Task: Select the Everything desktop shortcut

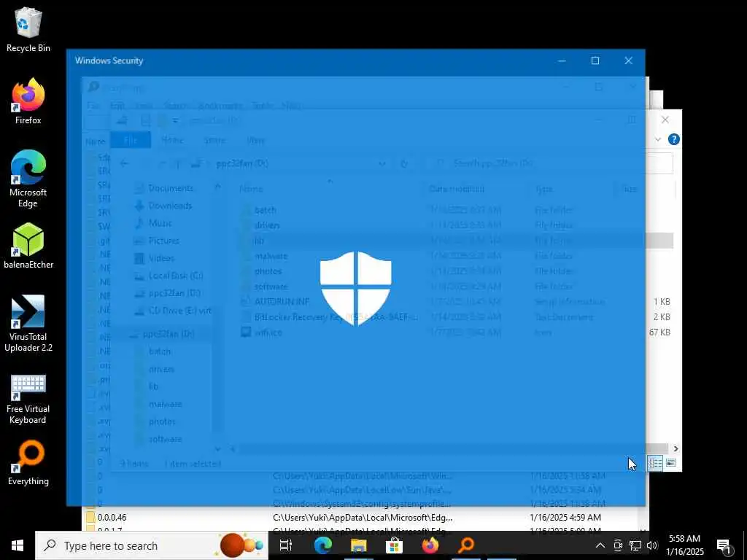Action: coord(28,463)
